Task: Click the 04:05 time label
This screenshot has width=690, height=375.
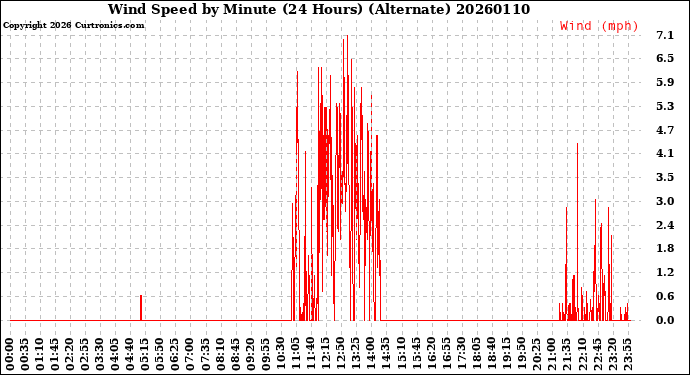Action: click(x=115, y=354)
